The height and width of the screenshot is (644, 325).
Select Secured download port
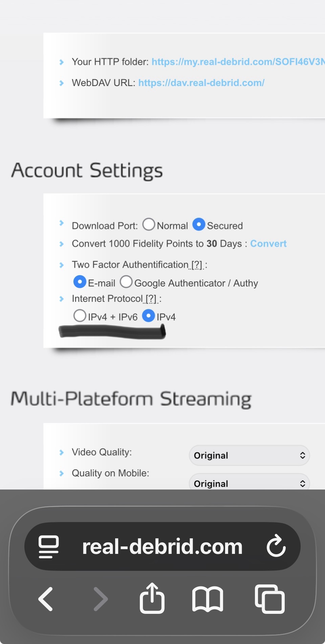pyautogui.click(x=199, y=224)
